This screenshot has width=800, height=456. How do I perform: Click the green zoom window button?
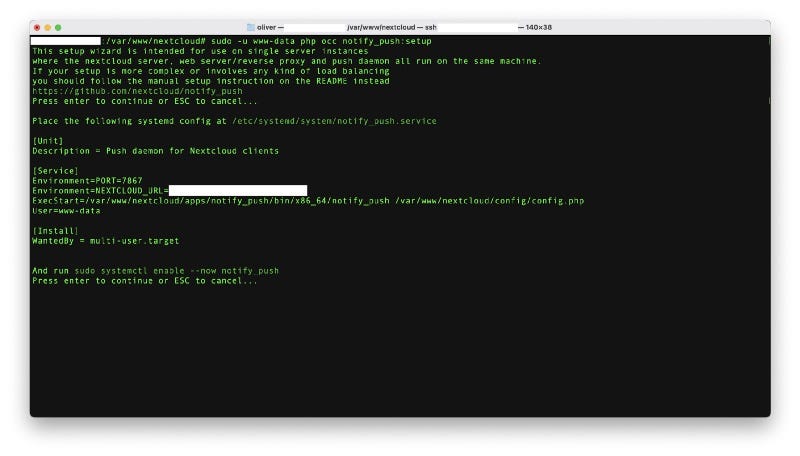coord(58,28)
